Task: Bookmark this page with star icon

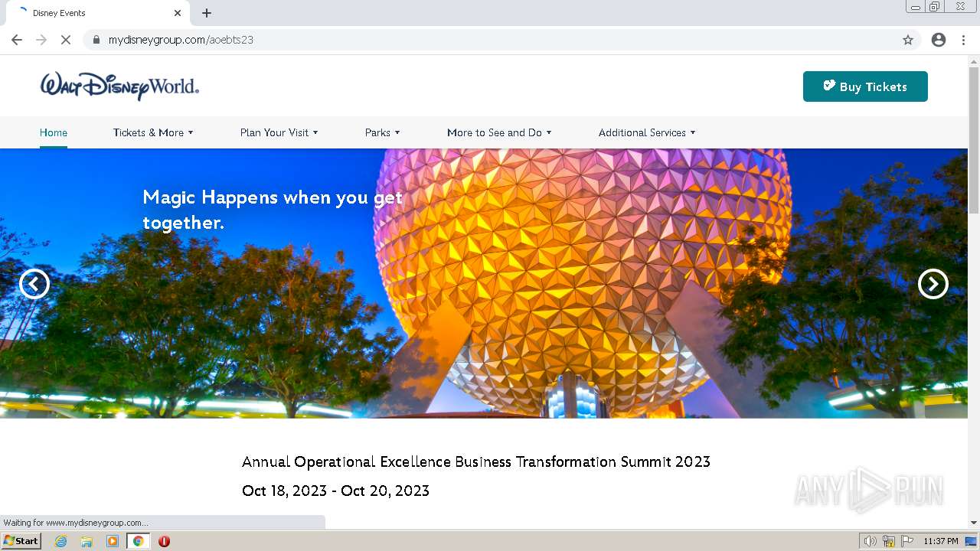Action: tap(908, 40)
